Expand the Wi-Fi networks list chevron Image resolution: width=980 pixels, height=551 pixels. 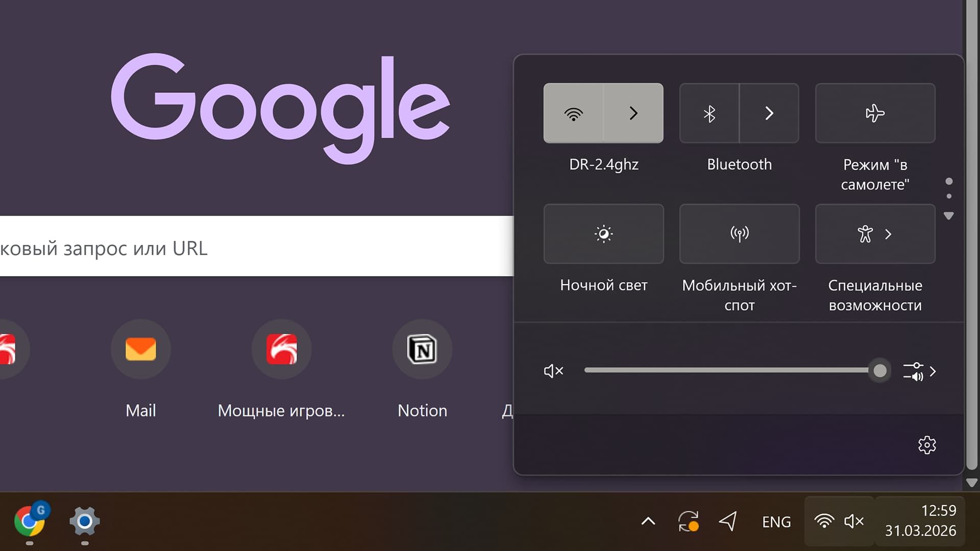tap(633, 113)
